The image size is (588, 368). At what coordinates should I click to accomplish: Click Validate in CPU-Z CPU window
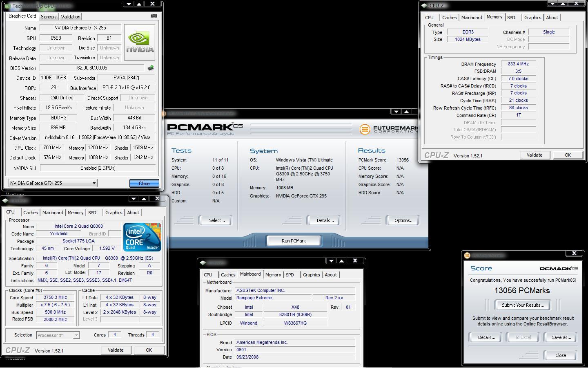116,350
